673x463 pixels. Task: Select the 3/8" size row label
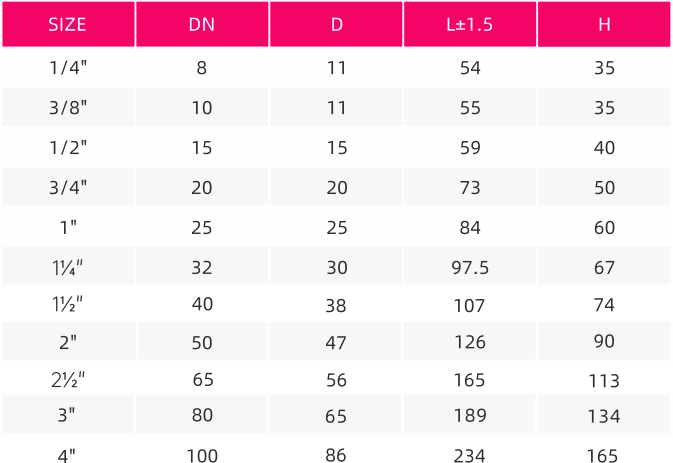coord(68,107)
